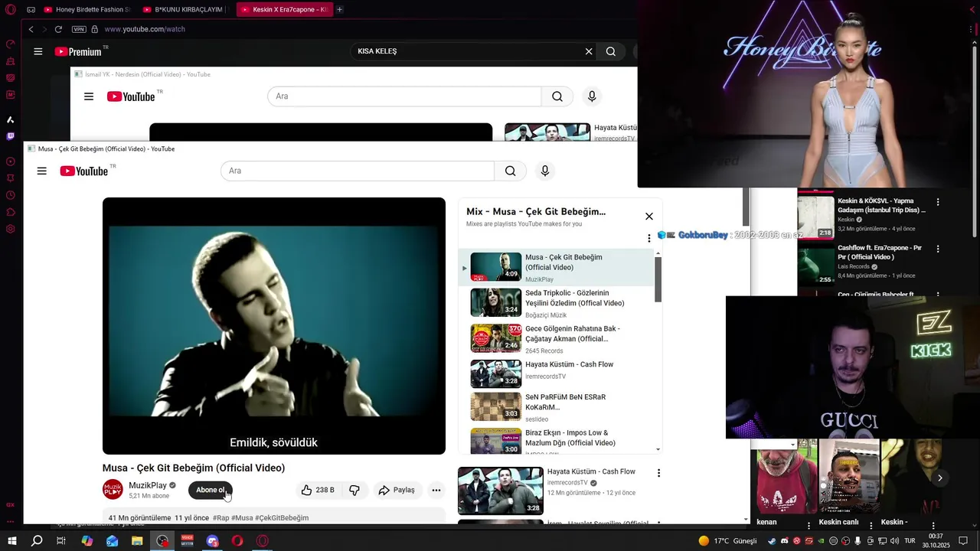Open three-dot menu for Keskin & KÖKSVL video
Viewport: 980px width, 551px height.
click(x=938, y=202)
